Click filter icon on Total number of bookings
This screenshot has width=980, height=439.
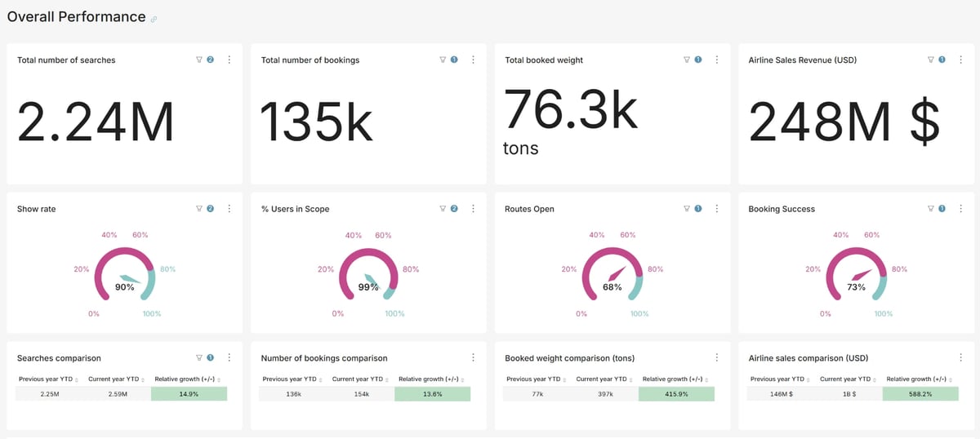(443, 60)
